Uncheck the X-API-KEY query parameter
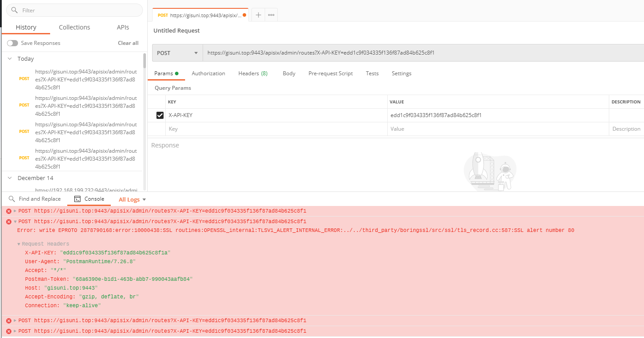 click(160, 115)
